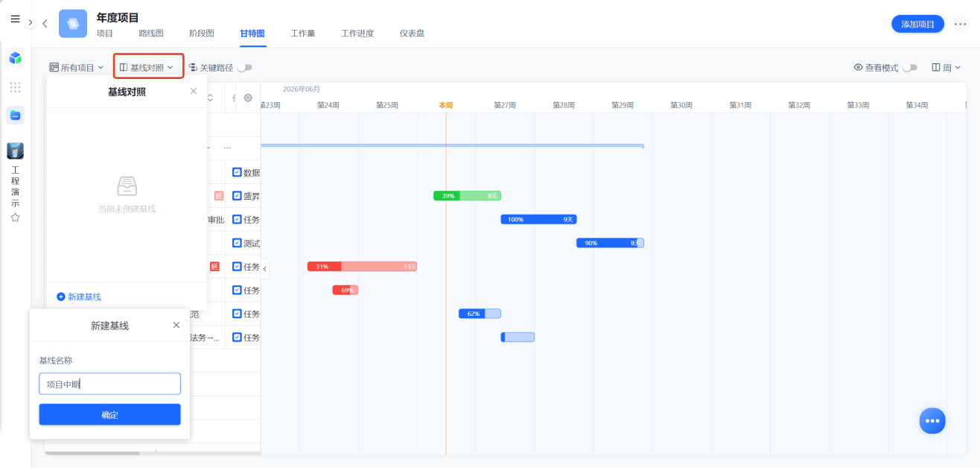
Task: Click the 延 delay tag in the 盛昇 row
Action: coord(219,196)
